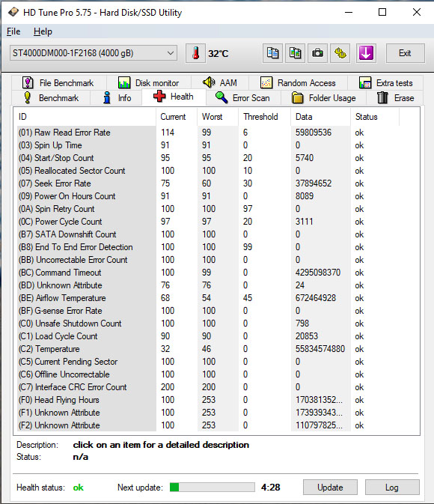Click the HD Tune Pro title bar icon
Viewport: 434px width, 504px height.
coord(13,12)
